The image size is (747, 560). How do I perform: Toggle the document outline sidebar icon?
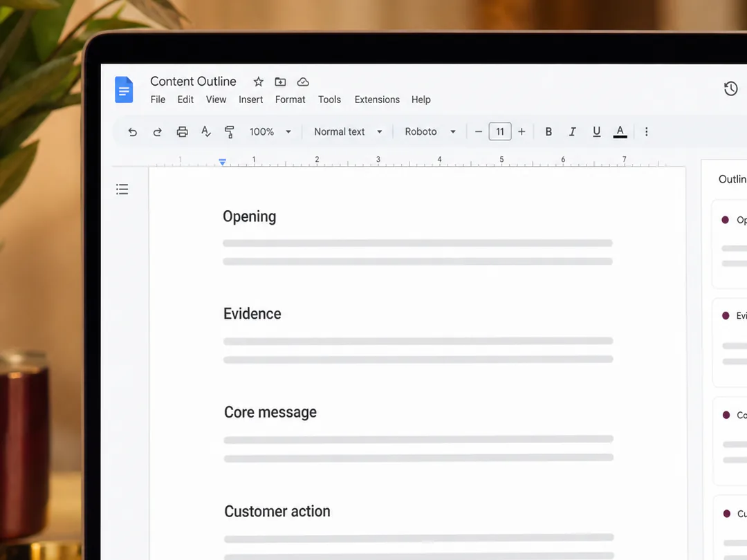pyautogui.click(x=122, y=189)
